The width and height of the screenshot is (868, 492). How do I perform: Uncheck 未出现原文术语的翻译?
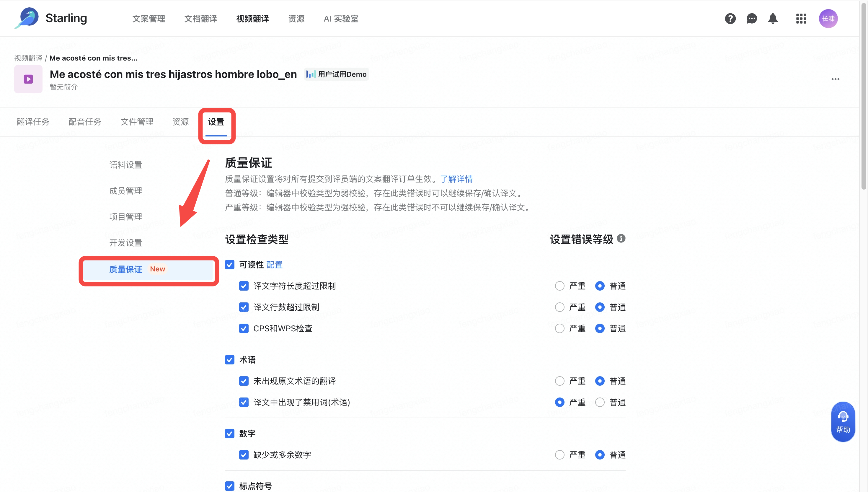244,381
